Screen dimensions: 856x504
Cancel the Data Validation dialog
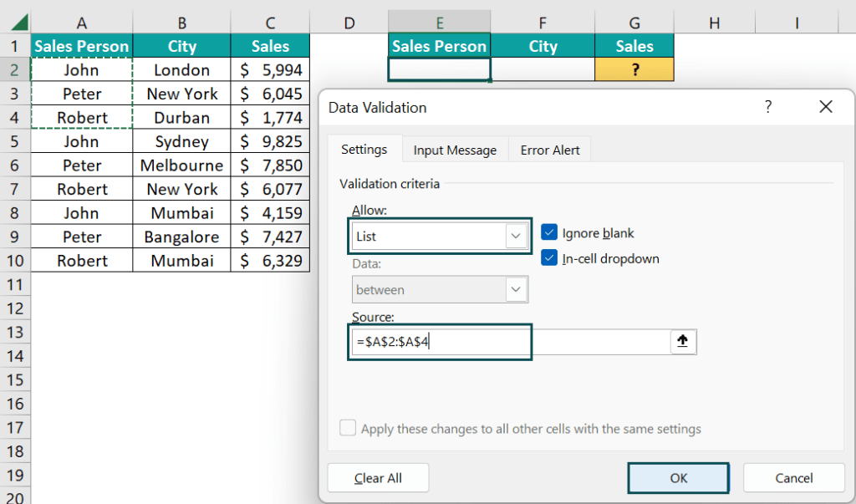pos(792,477)
